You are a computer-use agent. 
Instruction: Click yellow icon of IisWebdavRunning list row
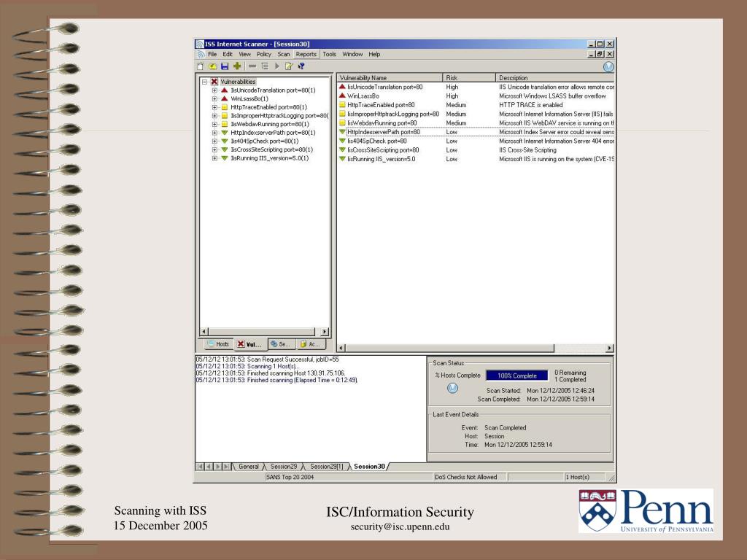tap(342, 122)
